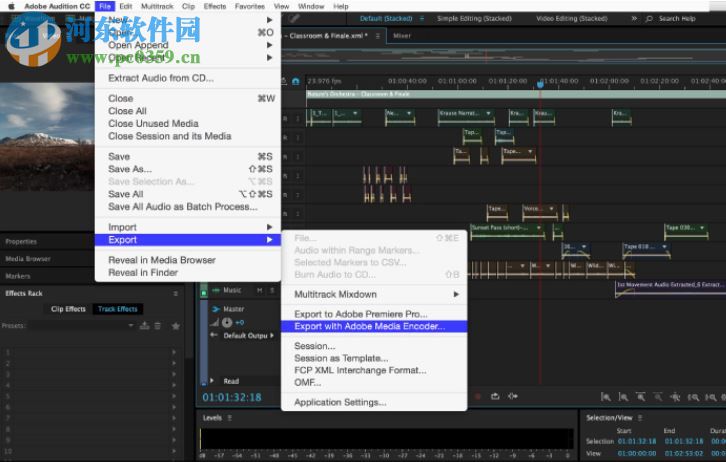Click the Master track arrow icon
Screen dimensions: 726x462
pyautogui.click(x=216, y=309)
